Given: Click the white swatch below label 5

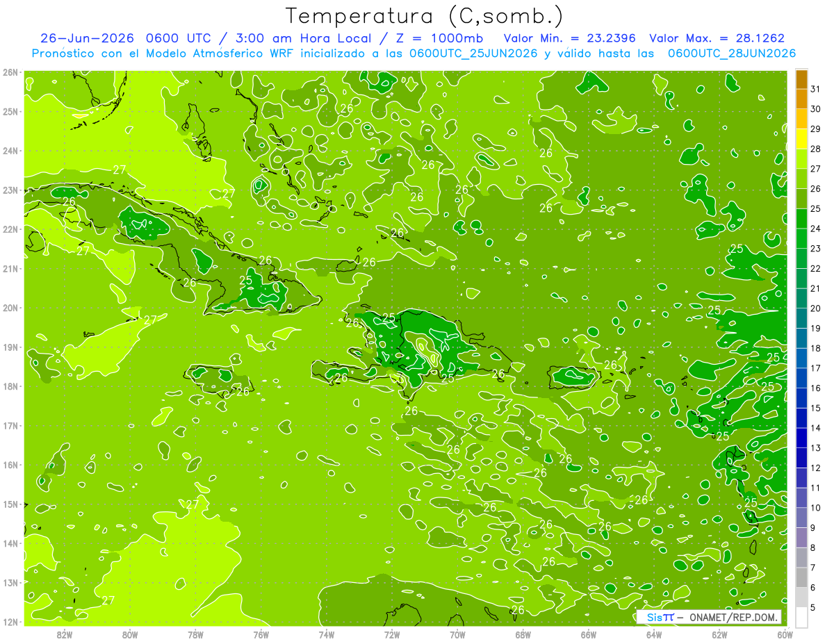Looking at the screenshot, I should (x=801, y=617).
